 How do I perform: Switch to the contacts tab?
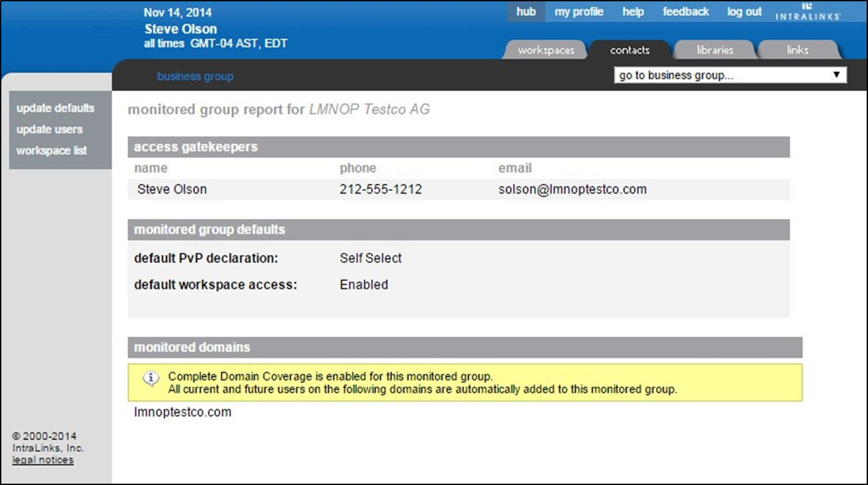pyautogui.click(x=630, y=50)
